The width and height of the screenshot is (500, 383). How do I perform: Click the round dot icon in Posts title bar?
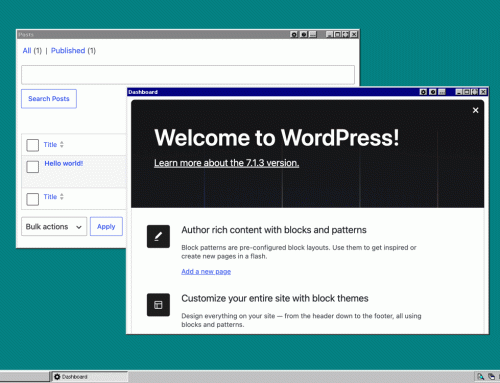304,34
